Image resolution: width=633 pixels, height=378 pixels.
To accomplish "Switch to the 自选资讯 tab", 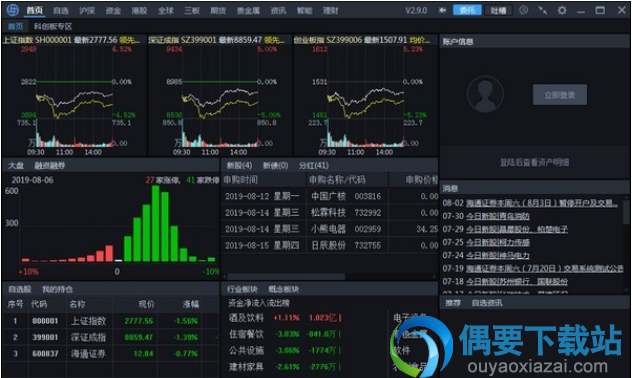I will 487,303.
